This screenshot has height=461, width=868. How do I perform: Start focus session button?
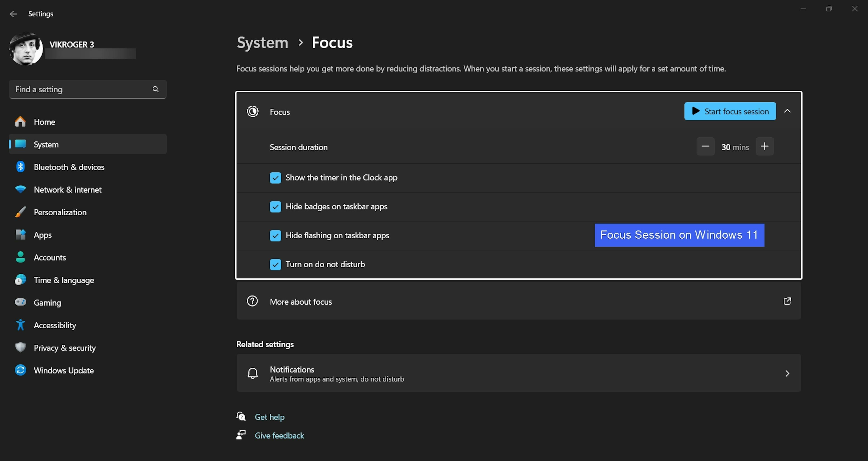730,111
